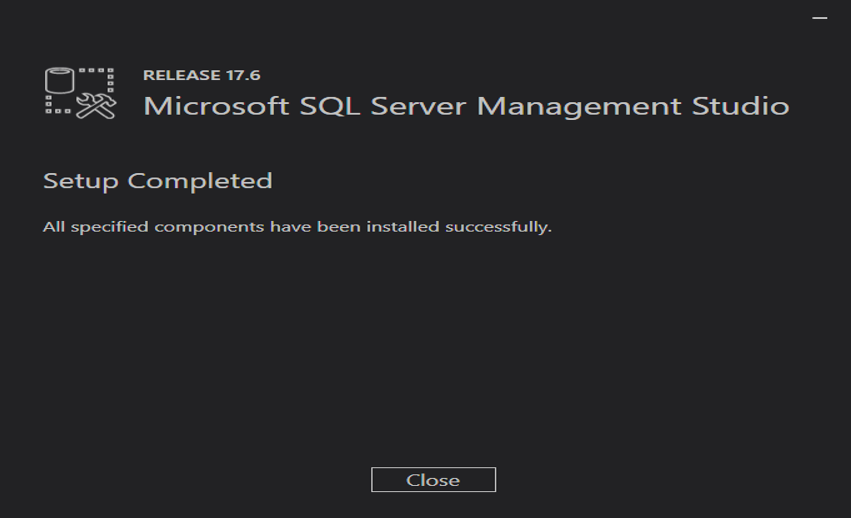Click the SQL Server Management Studio logo icon
The height and width of the screenshot is (518, 852).
(81, 93)
